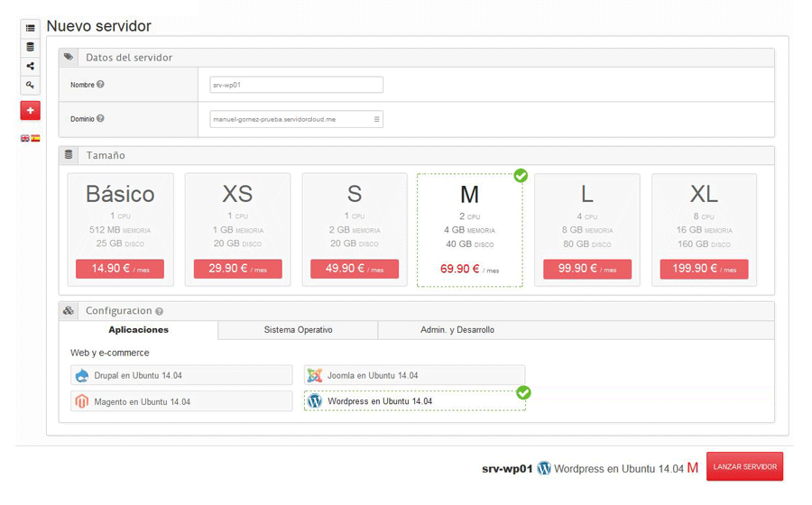This screenshot has height=505, width=812.
Task: Select the L server size card
Action: 587,230
